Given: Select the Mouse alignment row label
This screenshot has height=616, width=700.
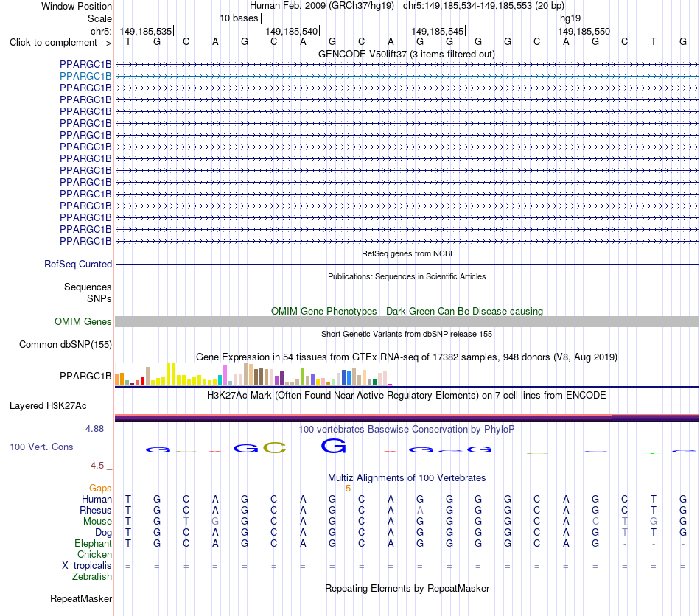Looking at the screenshot, I should [x=97, y=522].
